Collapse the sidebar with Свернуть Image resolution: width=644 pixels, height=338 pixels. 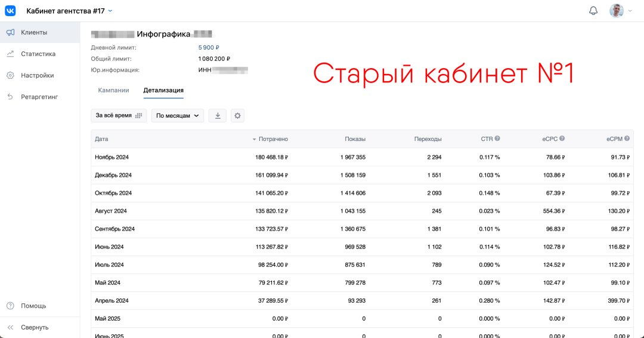click(x=35, y=327)
